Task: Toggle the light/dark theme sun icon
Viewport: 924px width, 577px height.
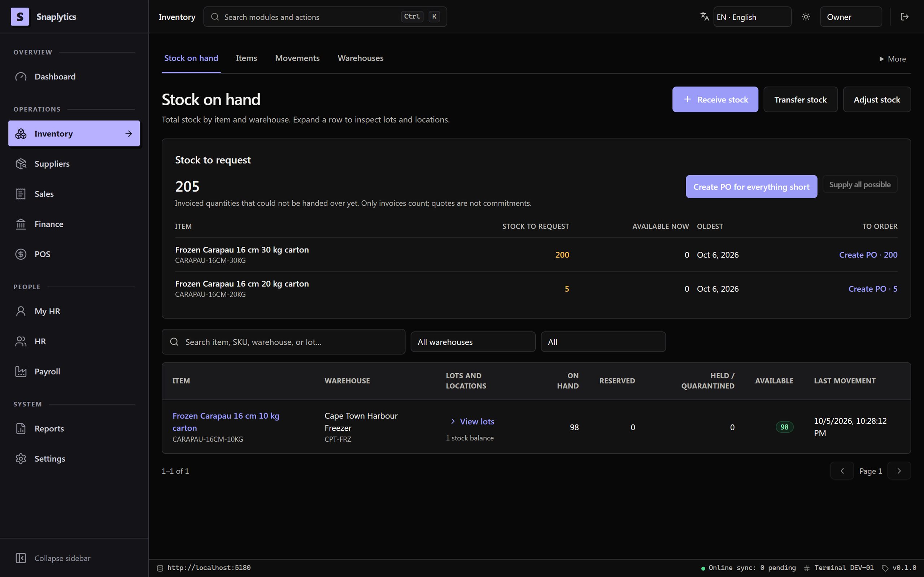Action: pyautogui.click(x=806, y=17)
